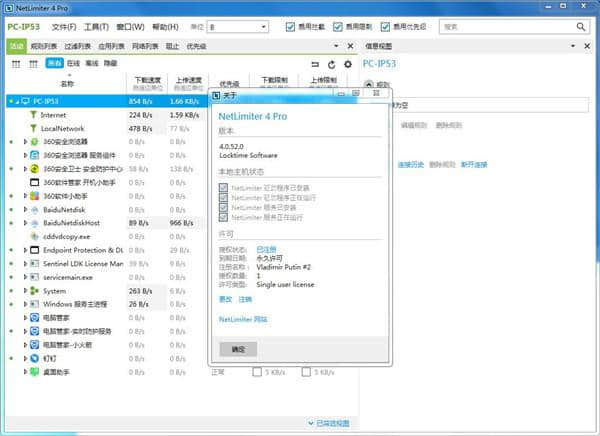600x436 pixels.
Task: Click the 确定 button in About dialog
Action: click(238, 350)
